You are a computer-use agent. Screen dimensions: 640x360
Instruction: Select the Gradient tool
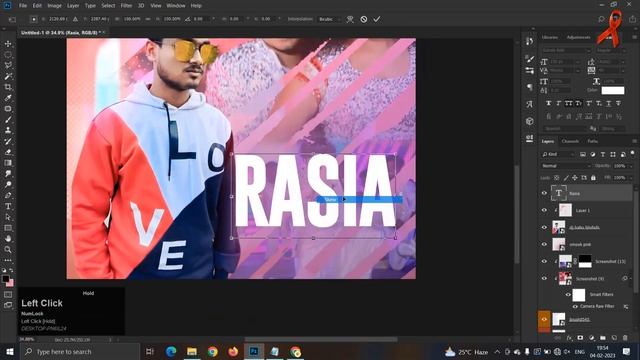tap(8, 163)
